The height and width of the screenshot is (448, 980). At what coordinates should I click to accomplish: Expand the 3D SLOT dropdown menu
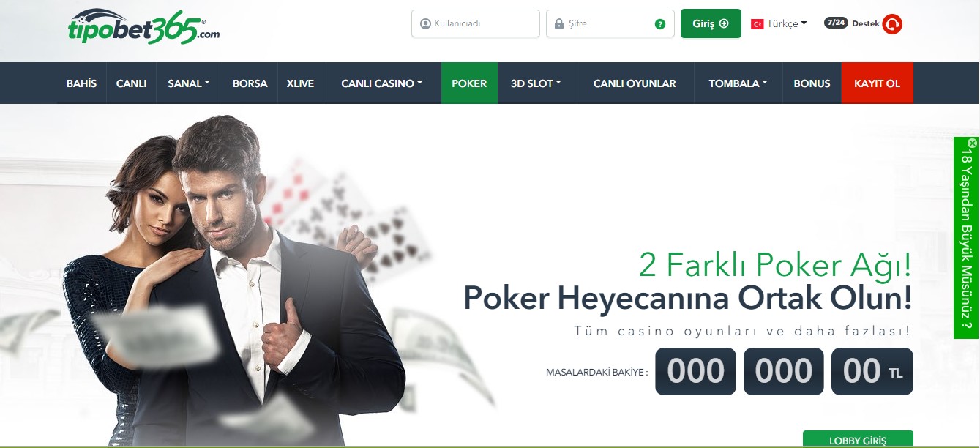pos(536,83)
